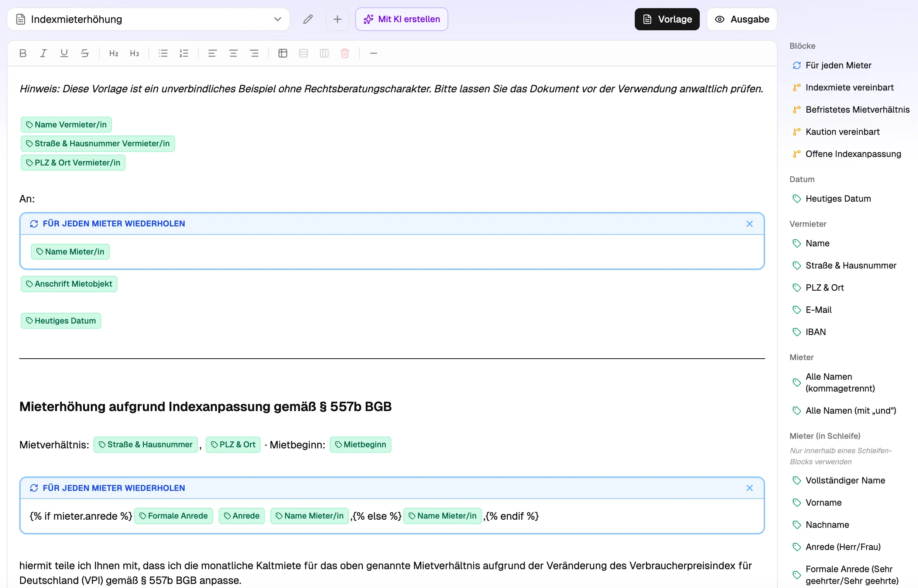Image resolution: width=918 pixels, height=588 pixels.
Task: Insert Alle Namen (mit „und") variable
Action: [844, 410]
